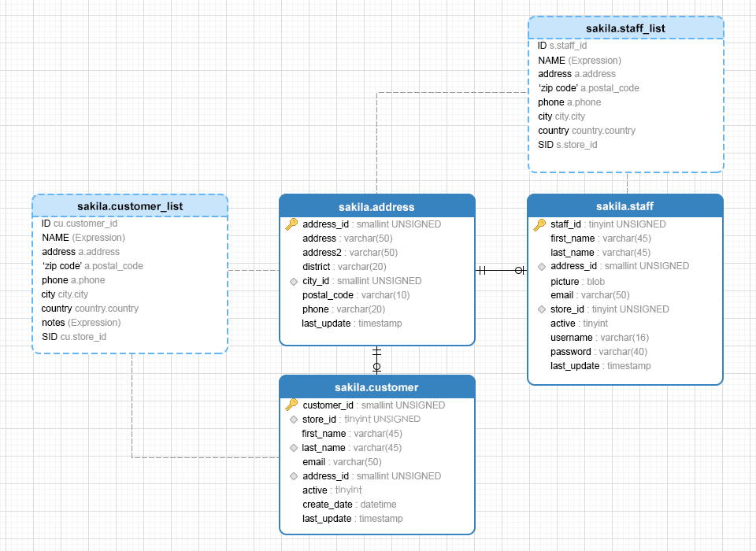Click the primary key icon beside address_id in sakila.address
Screen dimensions: 756x551
(291, 224)
